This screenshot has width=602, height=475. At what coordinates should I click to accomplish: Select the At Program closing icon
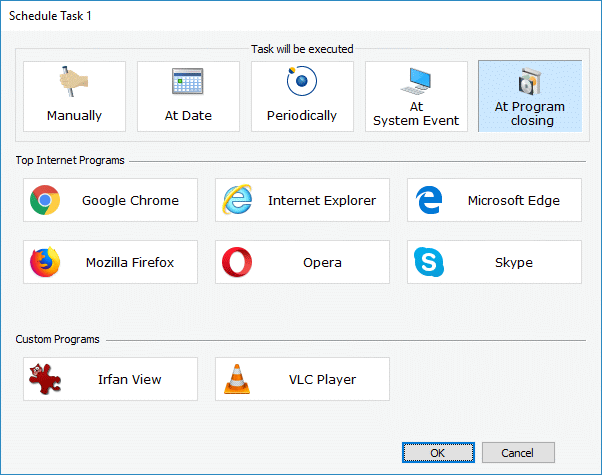[530, 81]
